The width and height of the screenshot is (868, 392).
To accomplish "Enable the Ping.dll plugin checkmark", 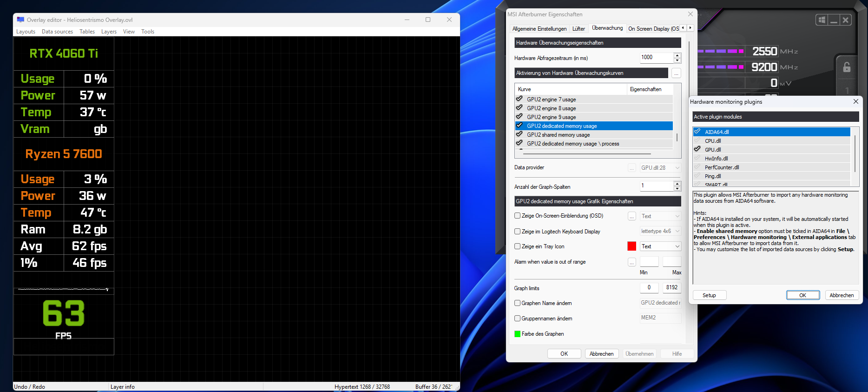I will coord(697,176).
